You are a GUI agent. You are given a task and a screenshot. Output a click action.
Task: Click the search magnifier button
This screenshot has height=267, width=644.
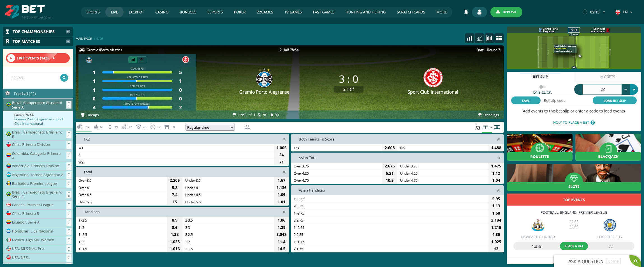click(64, 78)
